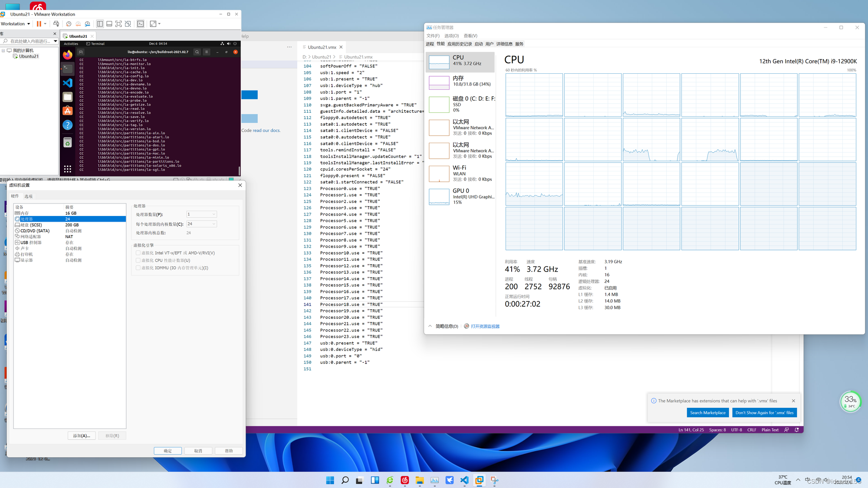Open the 详细信息 tab in Task Manager
This screenshot has width=868, height=488.
point(504,44)
